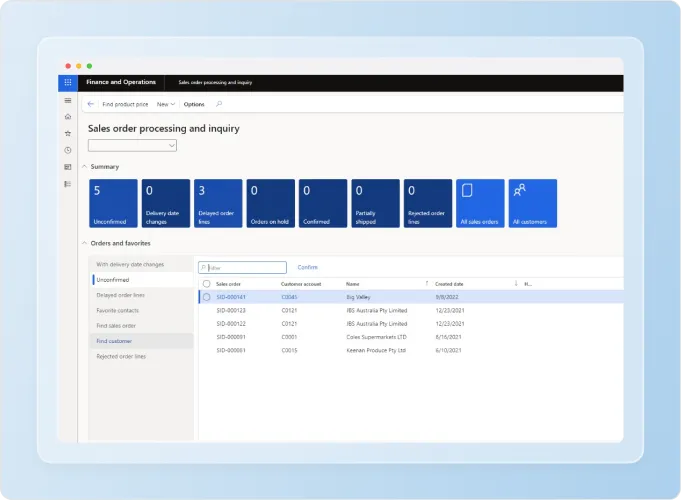The image size is (681, 500).
Task: Open the Partially shipped tile
Action: click(375, 203)
